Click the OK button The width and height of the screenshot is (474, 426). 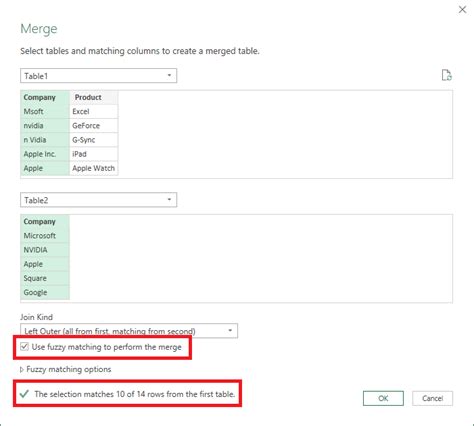(383, 398)
